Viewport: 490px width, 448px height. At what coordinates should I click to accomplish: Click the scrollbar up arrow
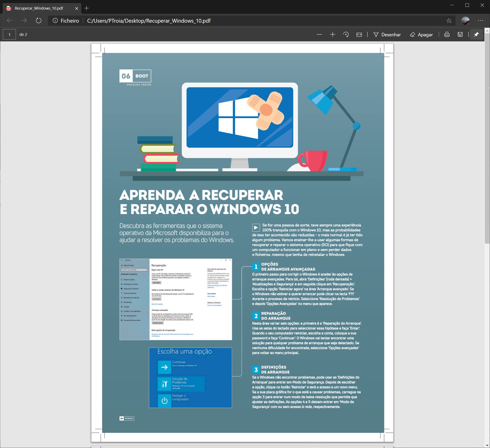[x=487, y=30]
